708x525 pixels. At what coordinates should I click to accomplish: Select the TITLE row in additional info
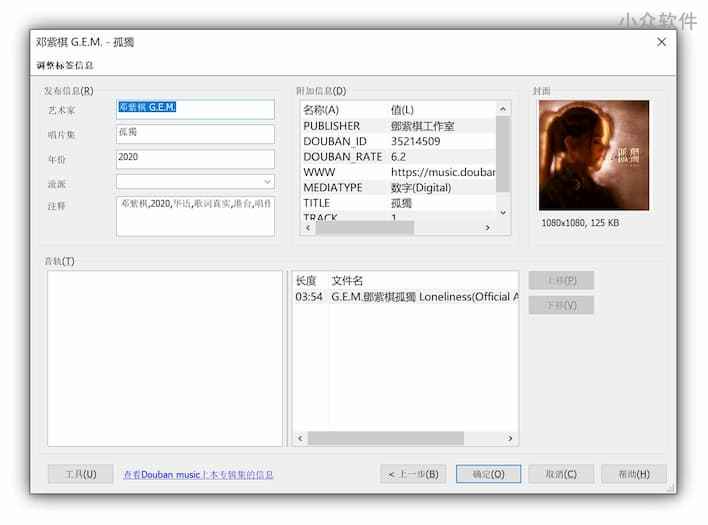(x=399, y=203)
